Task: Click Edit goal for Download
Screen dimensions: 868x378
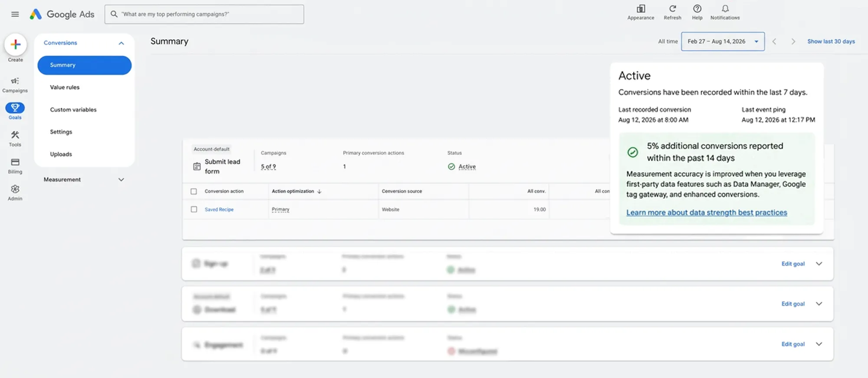Action: [793, 304]
